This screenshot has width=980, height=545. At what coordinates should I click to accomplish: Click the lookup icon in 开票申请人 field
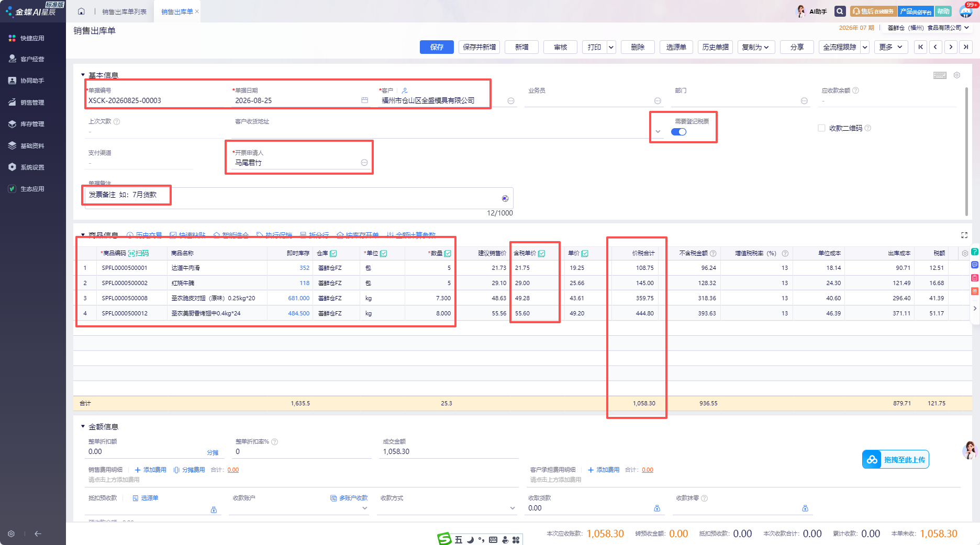pos(364,163)
